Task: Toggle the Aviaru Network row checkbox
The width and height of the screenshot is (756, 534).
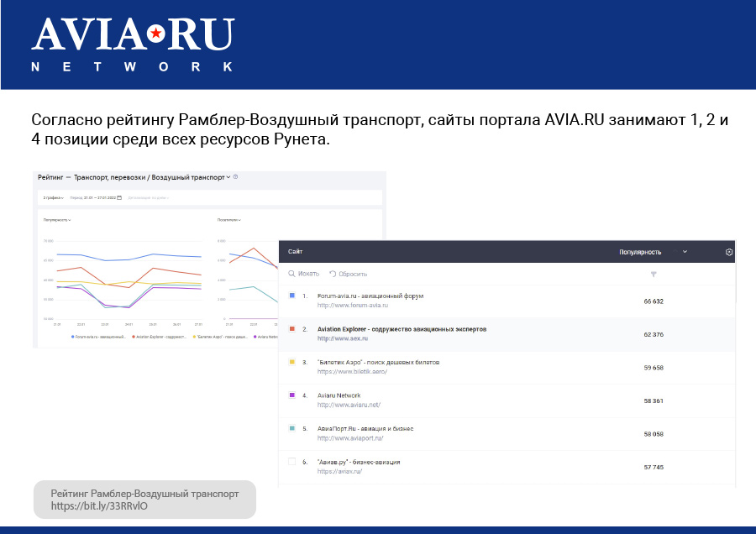Action: 291,395
